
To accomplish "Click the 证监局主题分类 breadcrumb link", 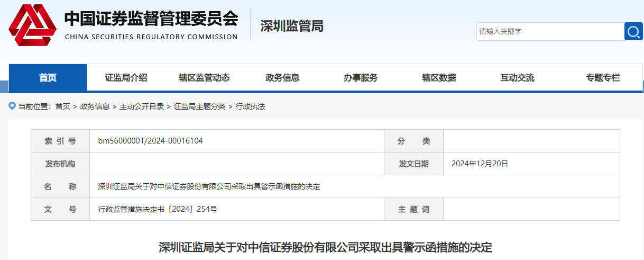I will [x=199, y=106].
